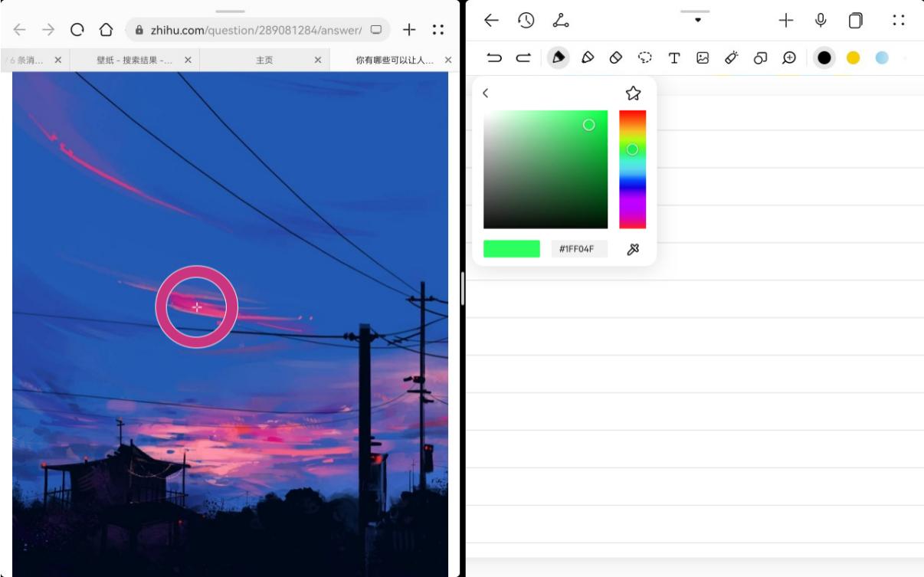Open the browser four-dot menu
This screenshot has height=577, width=924.
click(438, 30)
